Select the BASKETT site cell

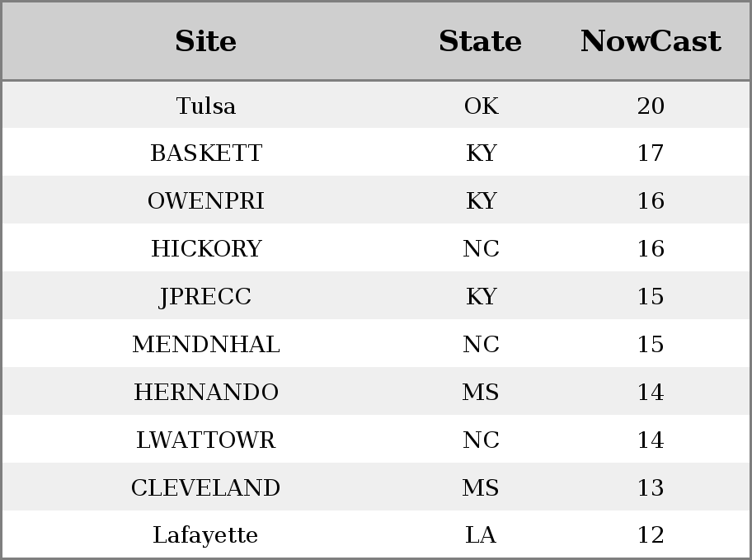pyautogui.click(x=206, y=153)
